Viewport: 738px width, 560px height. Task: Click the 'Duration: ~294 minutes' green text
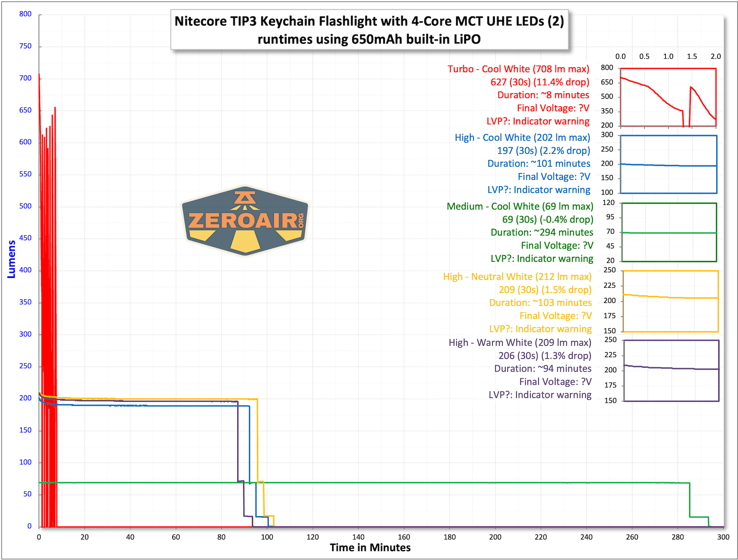point(542,232)
